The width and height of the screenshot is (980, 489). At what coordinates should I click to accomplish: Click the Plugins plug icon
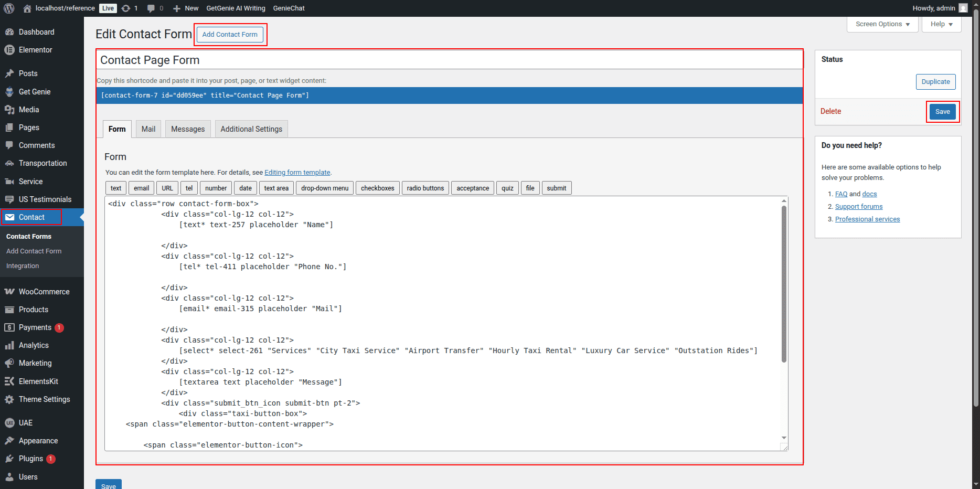coord(9,459)
